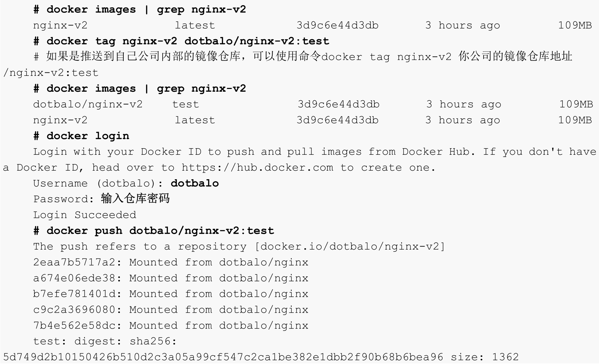Click the Login Succeeded message
This screenshot has width=599, height=364.
[x=85, y=215]
